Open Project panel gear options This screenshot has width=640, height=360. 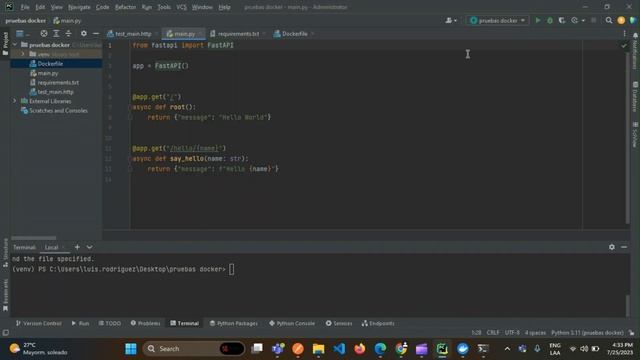click(x=84, y=33)
